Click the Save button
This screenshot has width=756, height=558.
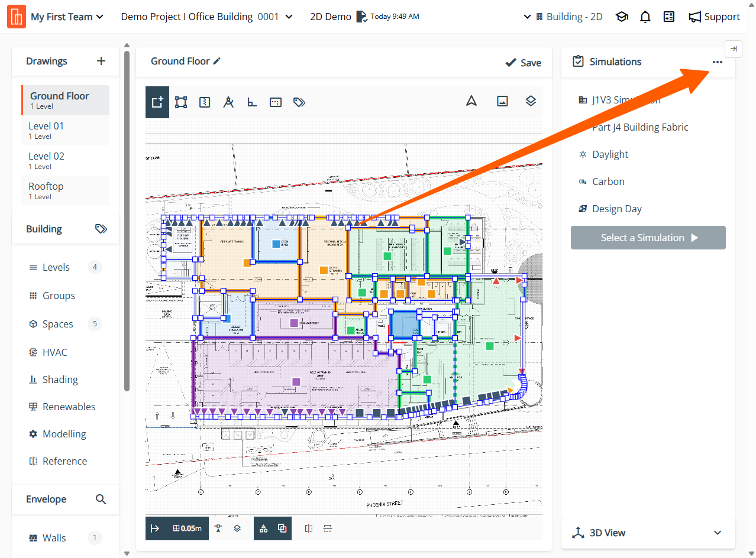click(523, 63)
